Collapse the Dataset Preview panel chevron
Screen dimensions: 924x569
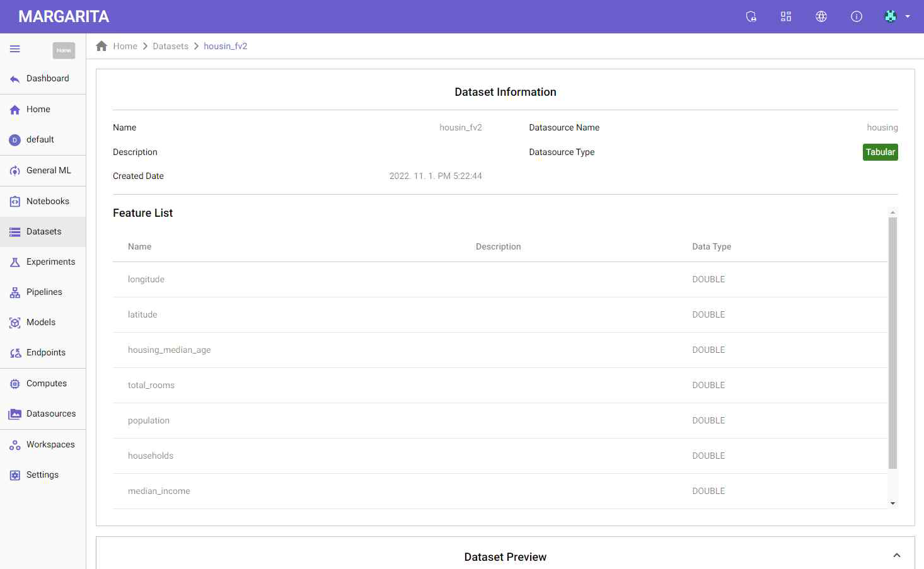pyautogui.click(x=897, y=555)
